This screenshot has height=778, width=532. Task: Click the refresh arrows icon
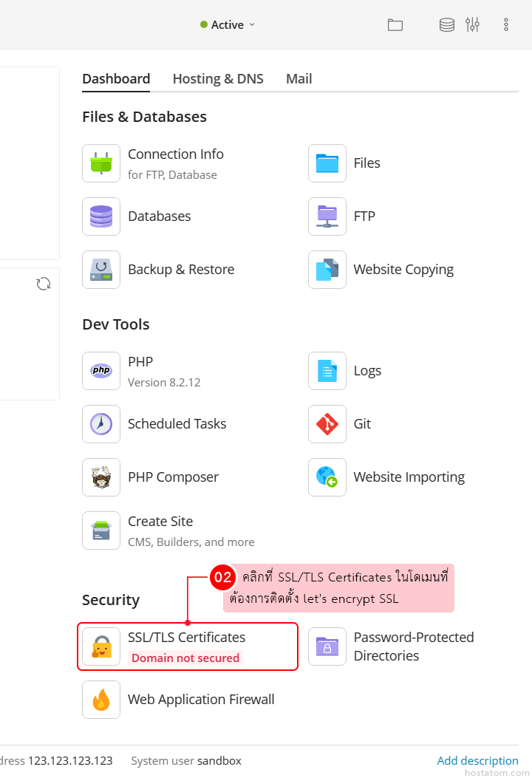(44, 284)
